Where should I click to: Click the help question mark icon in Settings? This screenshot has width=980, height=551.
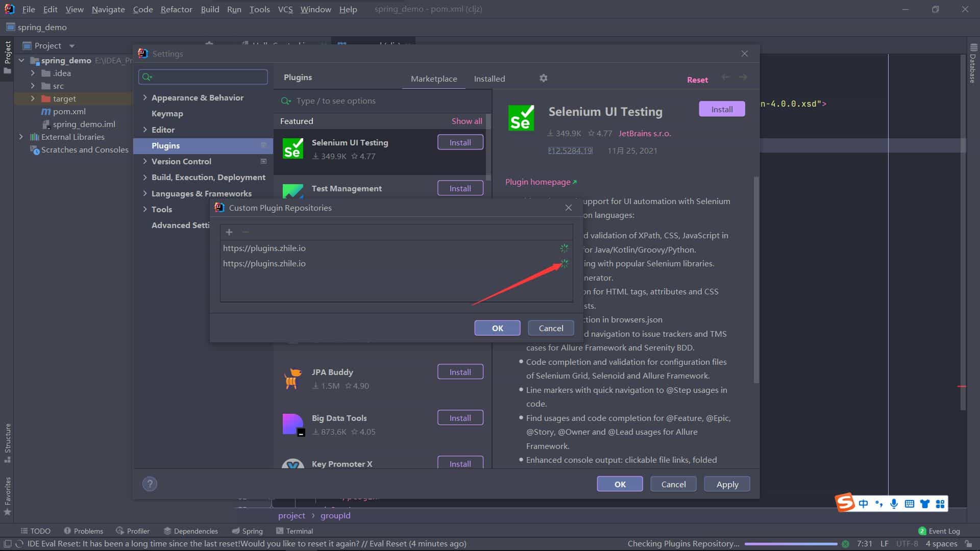[150, 484]
